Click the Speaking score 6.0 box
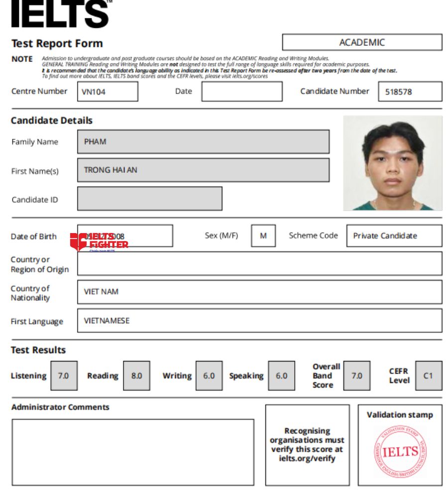Viewport: 448px width, 498px height. (x=281, y=375)
